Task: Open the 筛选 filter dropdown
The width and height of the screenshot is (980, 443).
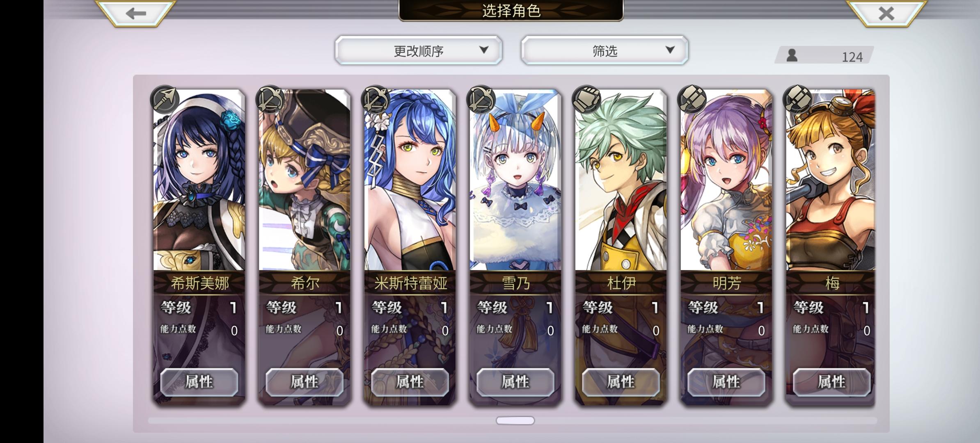Action: pyautogui.click(x=604, y=50)
